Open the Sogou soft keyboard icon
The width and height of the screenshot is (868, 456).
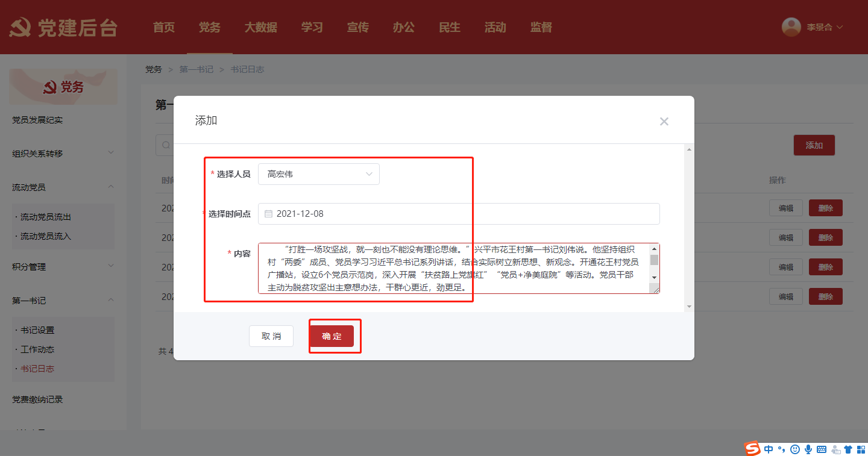click(x=822, y=449)
